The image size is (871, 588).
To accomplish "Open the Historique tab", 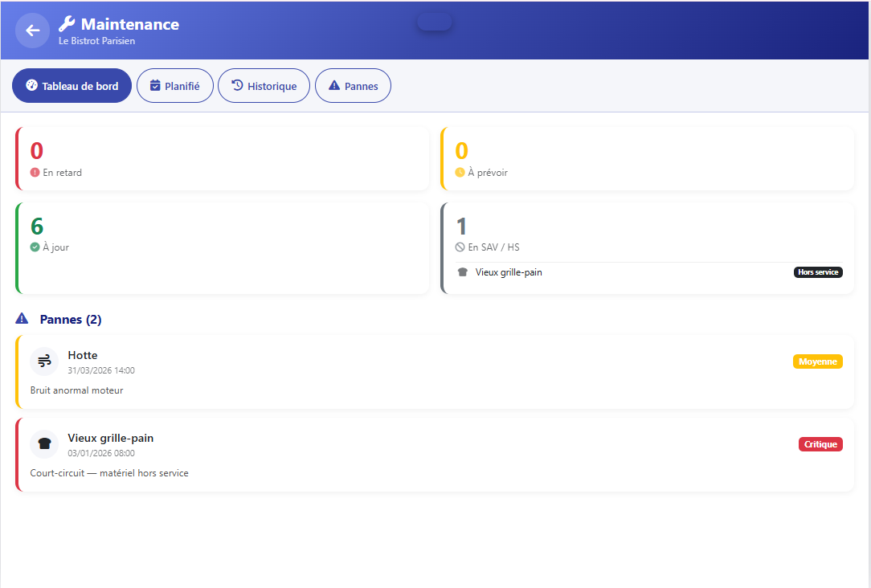I will tap(264, 86).
